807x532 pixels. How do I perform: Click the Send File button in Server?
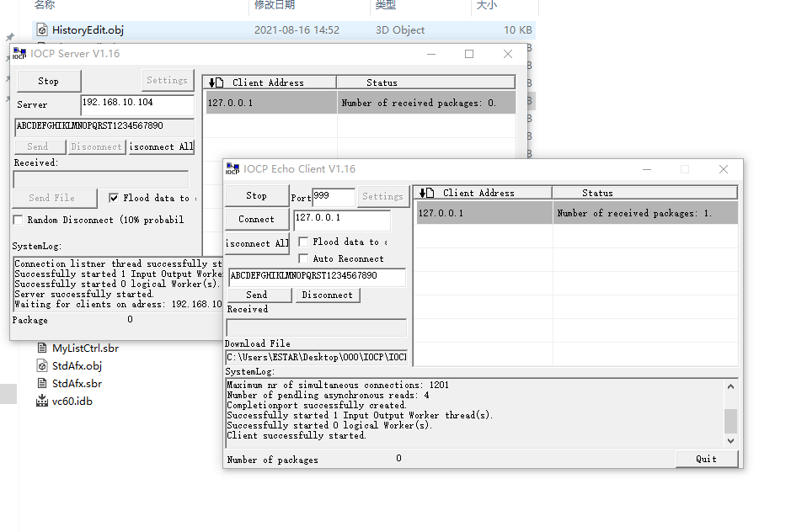coord(55,198)
